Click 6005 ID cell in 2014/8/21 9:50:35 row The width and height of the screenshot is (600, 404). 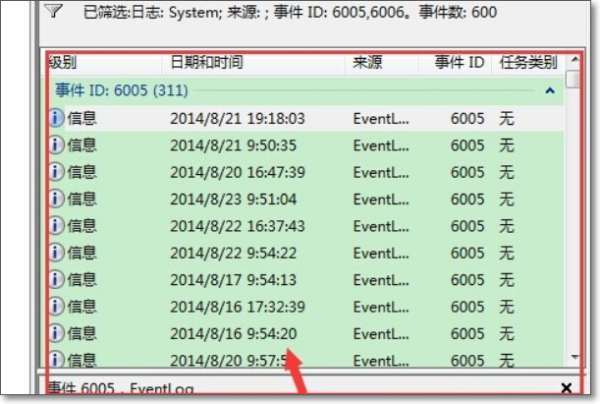click(467, 145)
